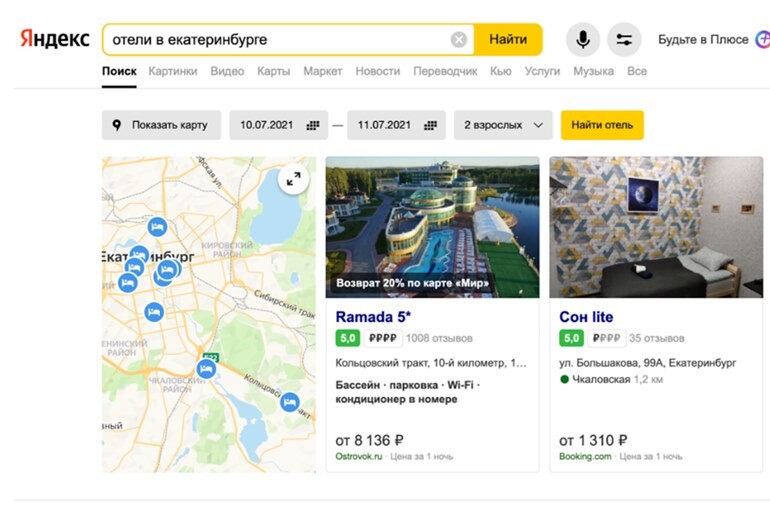This screenshot has width=770, height=518.
Task: Click the Yandex Plus icon
Action: 762,40
